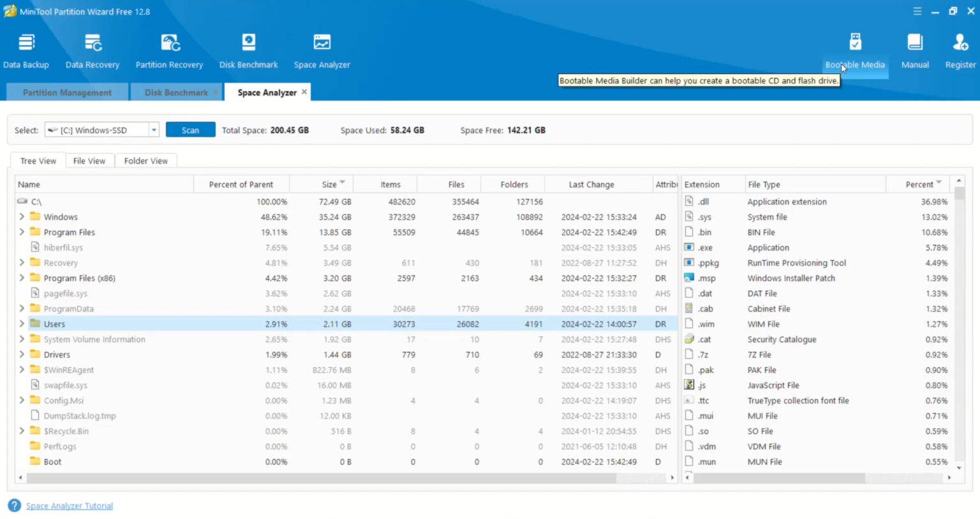The image size is (980, 519).
Task: Click the Scan button
Action: pos(190,129)
